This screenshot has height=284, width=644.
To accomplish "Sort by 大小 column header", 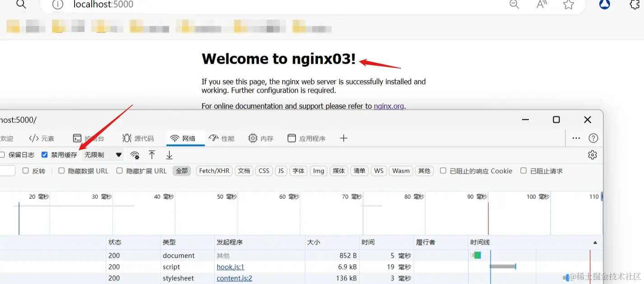I will [332, 242].
